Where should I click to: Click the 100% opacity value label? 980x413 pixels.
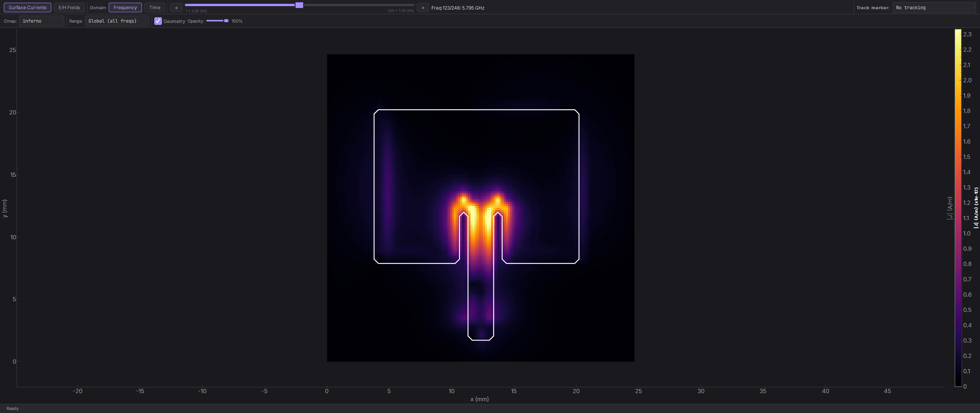point(237,21)
